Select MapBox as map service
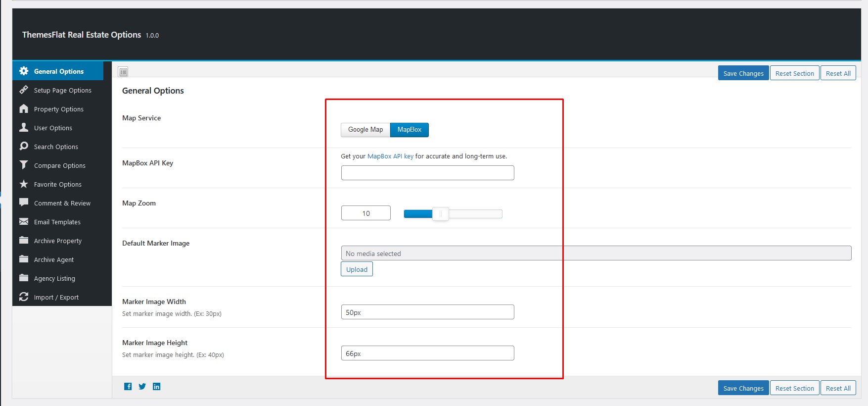The width and height of the screenshot is (868, 406). [x=410, y=130]
